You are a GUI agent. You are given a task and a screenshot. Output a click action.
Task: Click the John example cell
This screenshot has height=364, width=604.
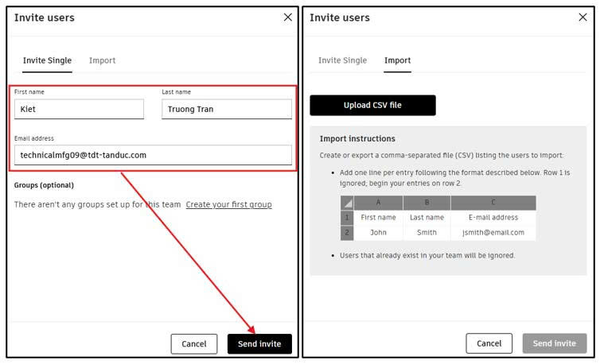point(378,233)
